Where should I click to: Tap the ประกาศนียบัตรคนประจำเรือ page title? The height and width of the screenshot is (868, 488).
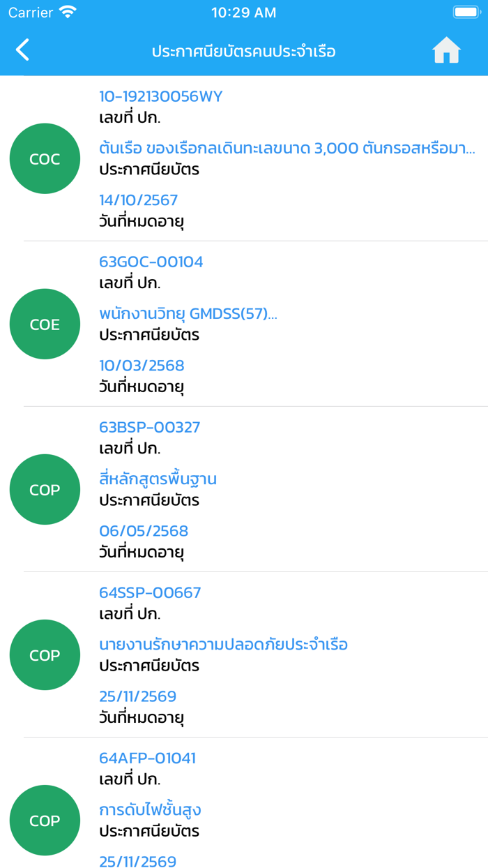coord(244,51)
